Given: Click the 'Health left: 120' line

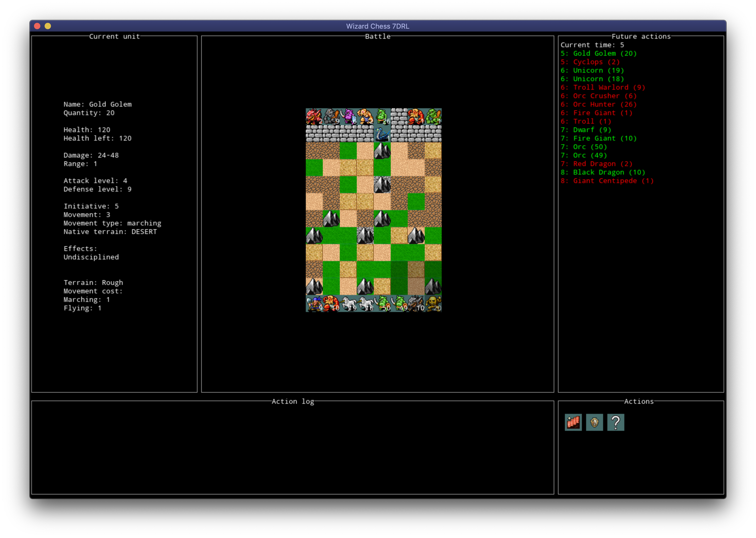Looking at the screenshot, I should (x=98, y=138).
